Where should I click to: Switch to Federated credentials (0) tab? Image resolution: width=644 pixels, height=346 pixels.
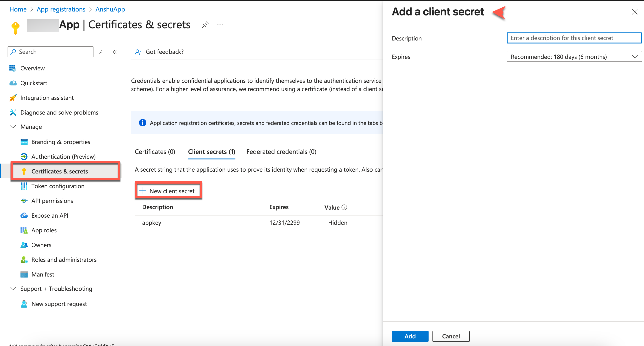coord(281,152)
